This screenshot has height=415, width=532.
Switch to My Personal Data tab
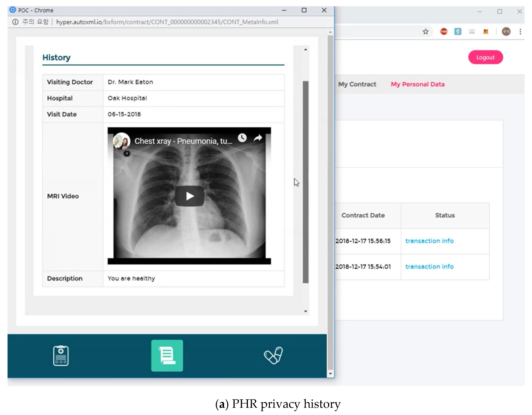[x=417, y=84]
